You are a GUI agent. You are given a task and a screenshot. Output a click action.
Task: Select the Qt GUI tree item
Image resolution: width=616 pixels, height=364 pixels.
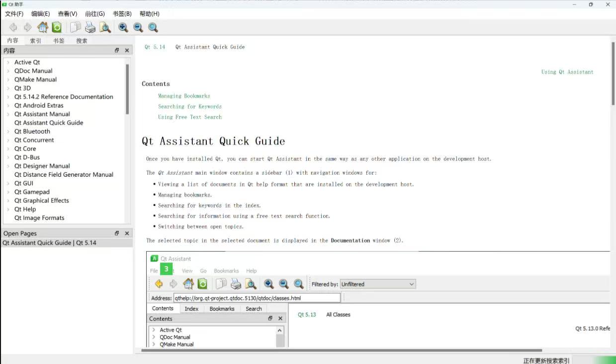(x=24, y=183)
